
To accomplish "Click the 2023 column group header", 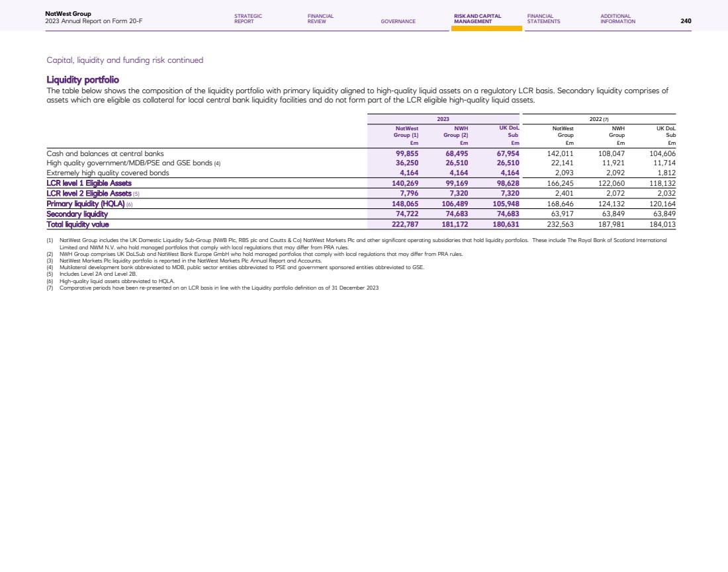I will 443,118.
